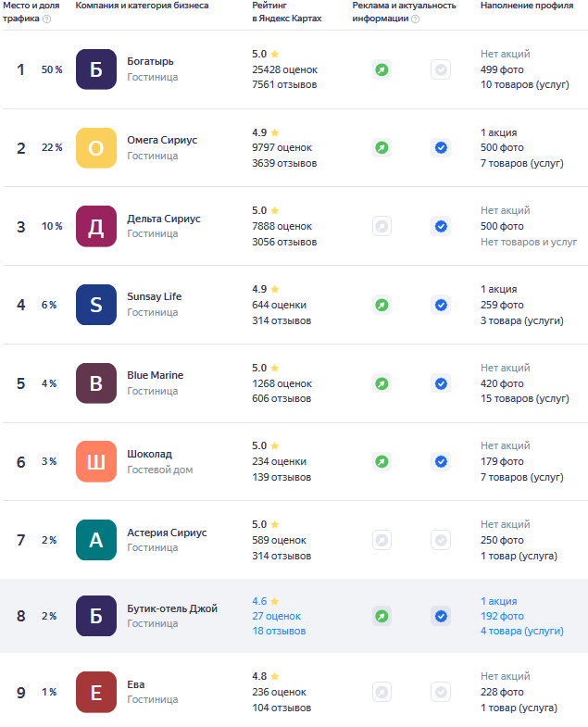The height and width of the screenshot is (727, 588).
Task: Click '4 товара (услуги)' link
Action: (x=522, y=631)
